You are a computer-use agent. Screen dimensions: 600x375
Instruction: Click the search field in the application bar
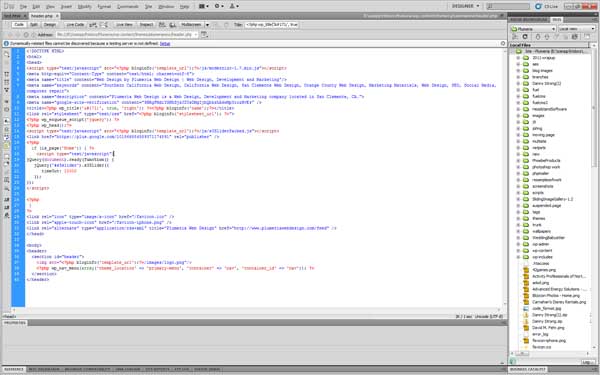[x=508, y=7]
